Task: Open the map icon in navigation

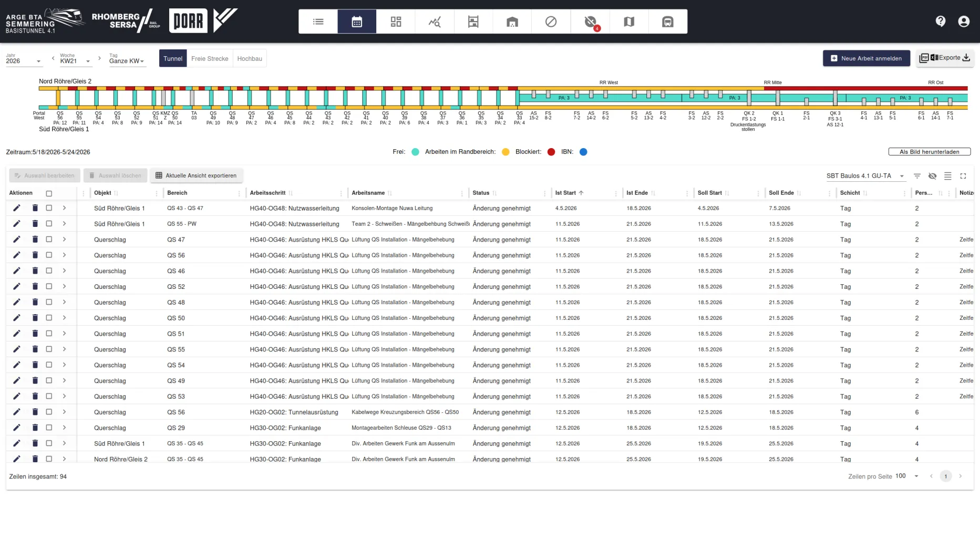Action: coord(629,22)
